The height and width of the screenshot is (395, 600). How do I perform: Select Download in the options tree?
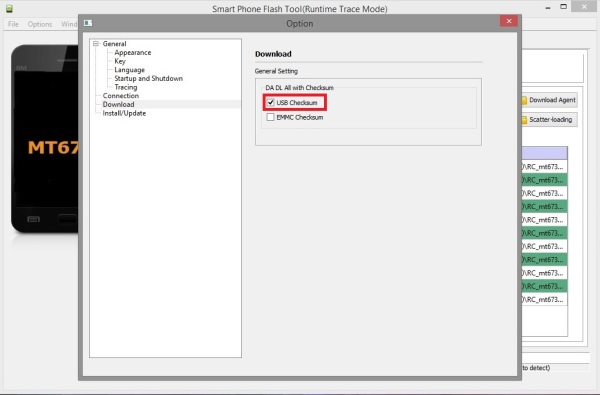[x=118, y=104]
